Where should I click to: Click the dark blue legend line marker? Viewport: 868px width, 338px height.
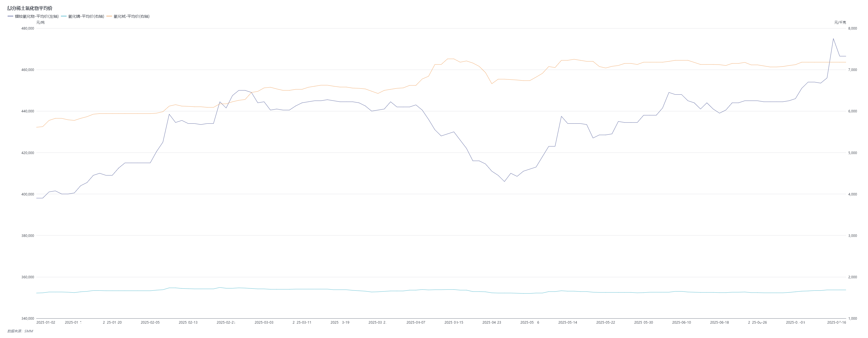10,16
